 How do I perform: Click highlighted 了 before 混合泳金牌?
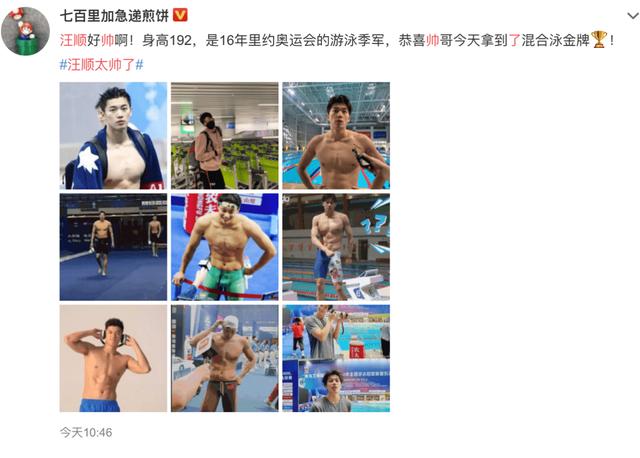click(515, 40)
